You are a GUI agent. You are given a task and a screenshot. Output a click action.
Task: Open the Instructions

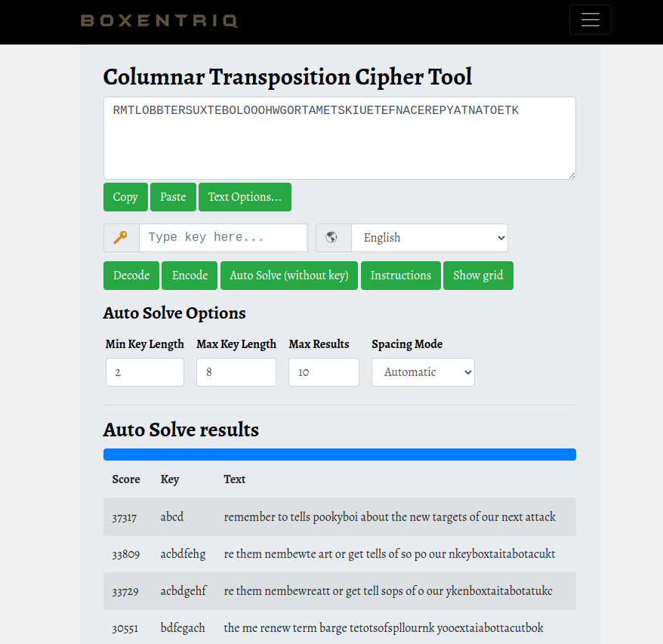point(401,276)
